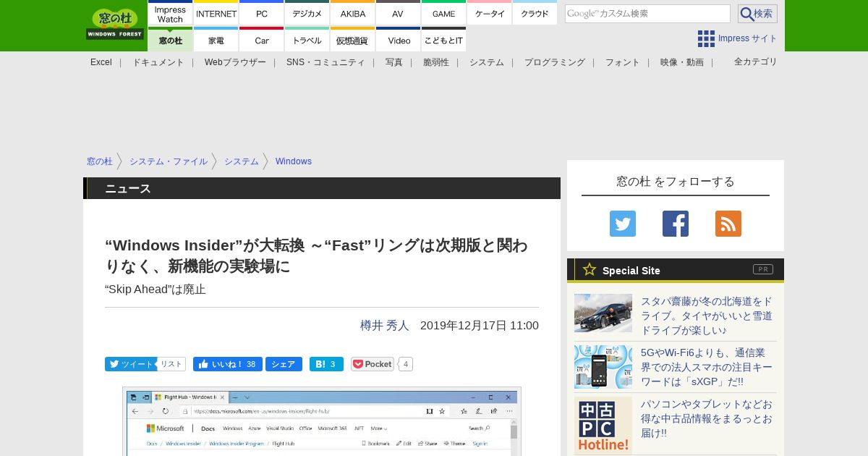Click the 検索 search button
Image resolution: width=868 pixels, height=456 pixels.
tap(757, 14)
